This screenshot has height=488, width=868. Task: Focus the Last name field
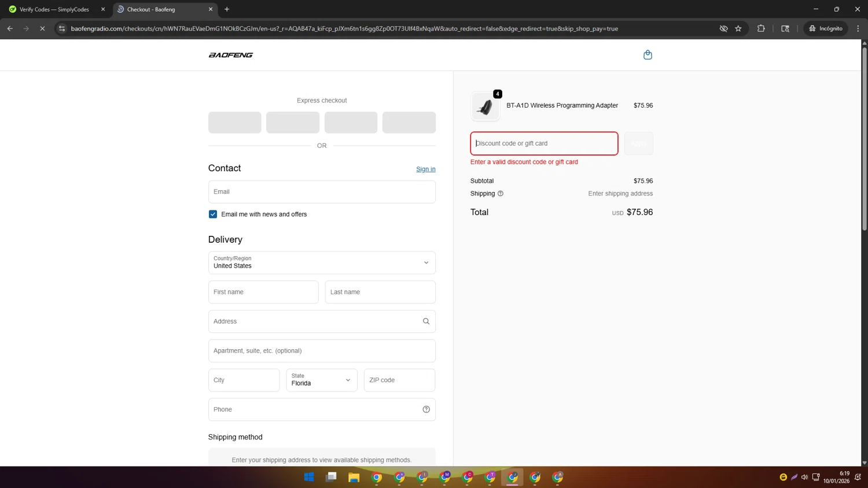tap(380, 292)
